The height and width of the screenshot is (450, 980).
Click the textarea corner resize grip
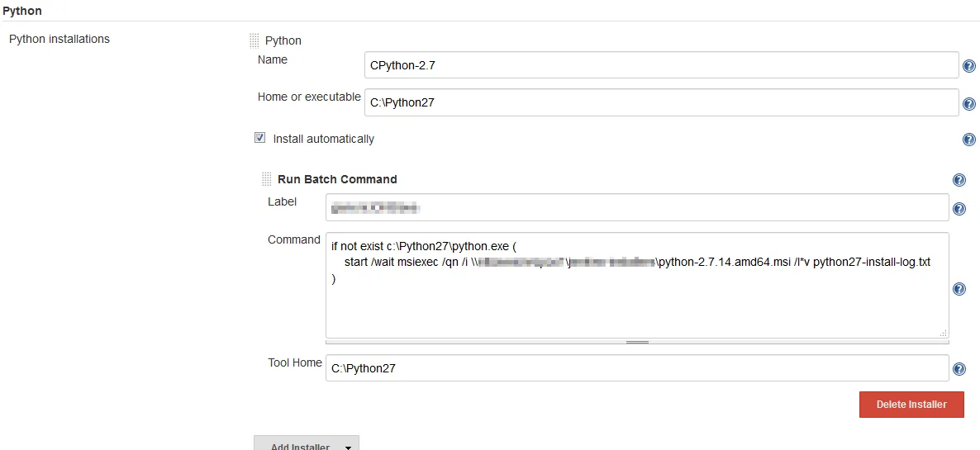(944, 333)
